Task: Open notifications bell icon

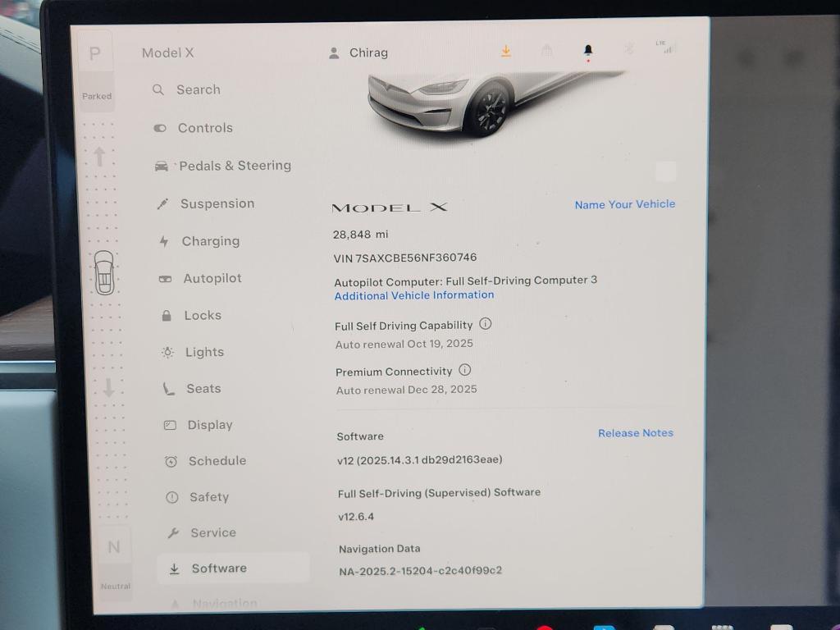Action: click(588, 51)
